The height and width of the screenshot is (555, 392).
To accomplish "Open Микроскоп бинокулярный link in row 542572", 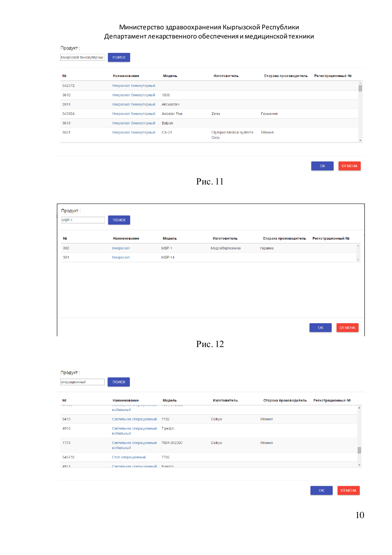I will tap(134, 86).
